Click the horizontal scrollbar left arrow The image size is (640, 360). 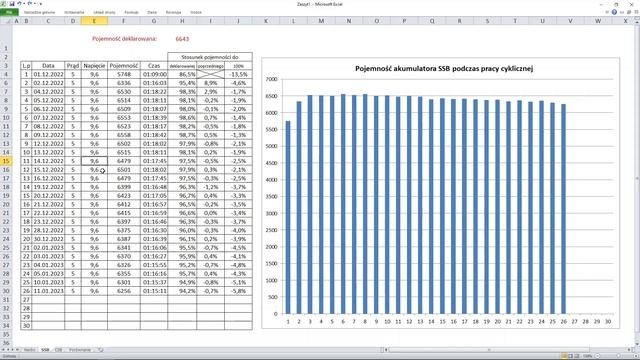tap(386, 350)
